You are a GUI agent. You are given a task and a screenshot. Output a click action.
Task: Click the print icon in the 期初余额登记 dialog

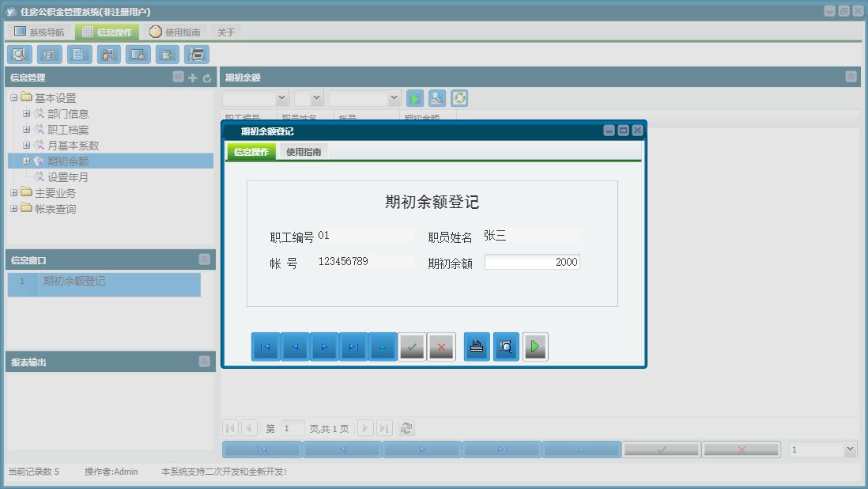477,347
